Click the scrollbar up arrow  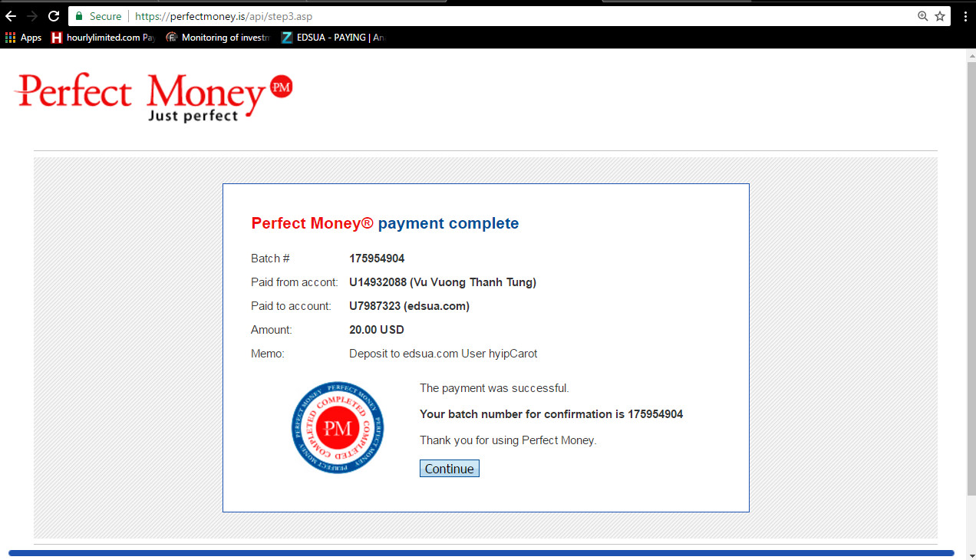pos(970,55)
